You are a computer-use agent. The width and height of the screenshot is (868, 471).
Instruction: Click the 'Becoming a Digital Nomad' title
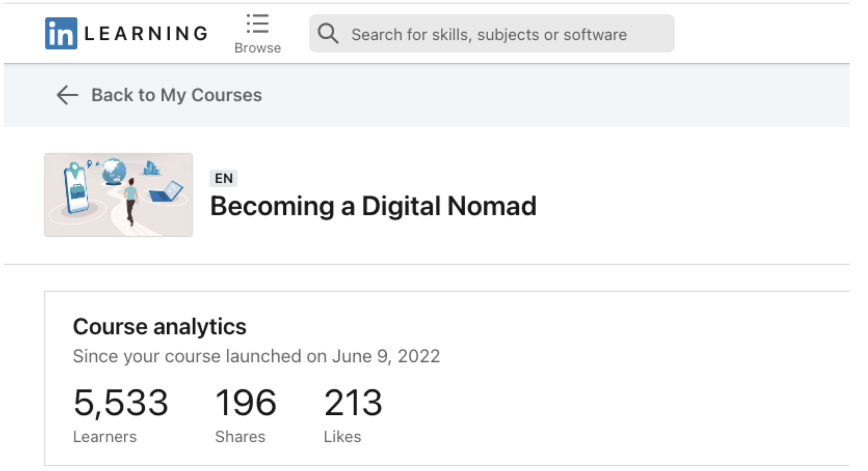pos(373,206)
